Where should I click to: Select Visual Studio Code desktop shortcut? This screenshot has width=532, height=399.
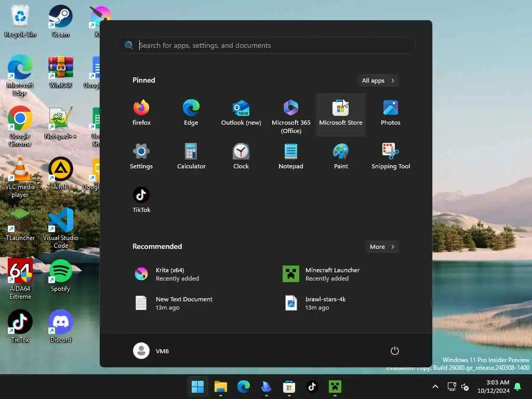[60, 229]
